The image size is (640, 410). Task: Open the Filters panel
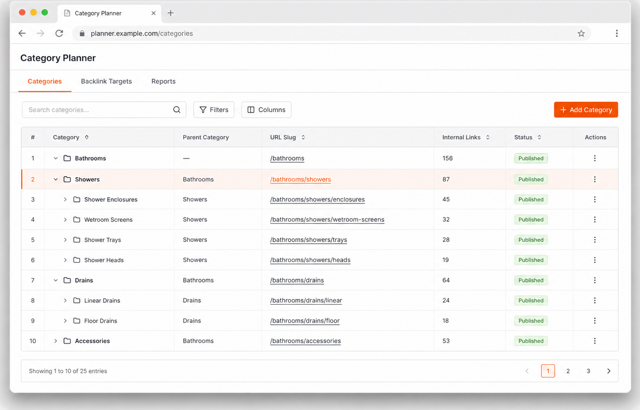click(x=214, y=110)
